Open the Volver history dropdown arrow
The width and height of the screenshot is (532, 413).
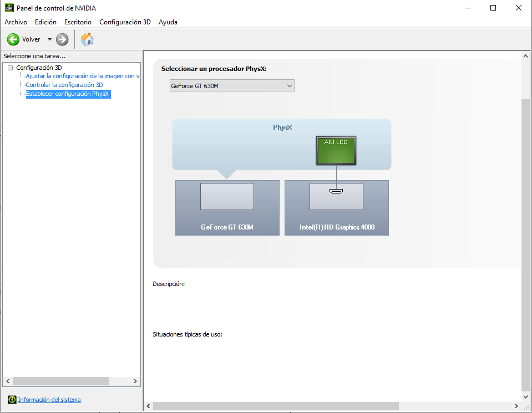coord(49,39)
